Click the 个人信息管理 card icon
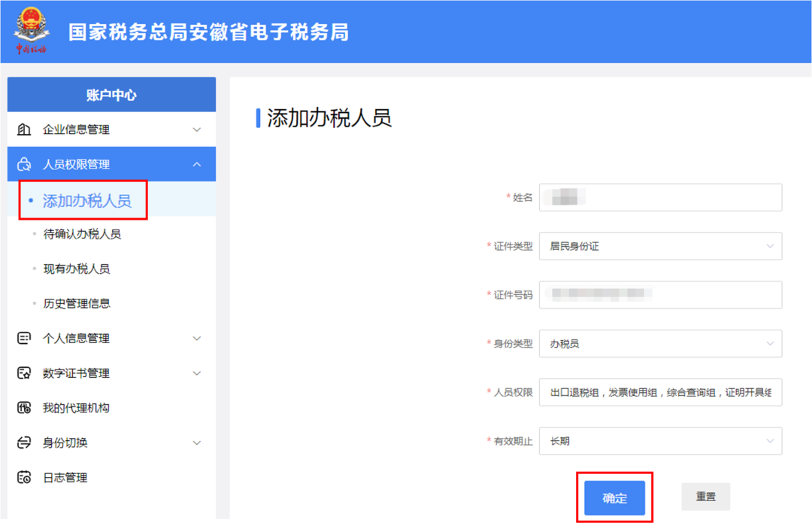Screen dimensions: 812x523 pyautogui.click(x=24, y=339)
